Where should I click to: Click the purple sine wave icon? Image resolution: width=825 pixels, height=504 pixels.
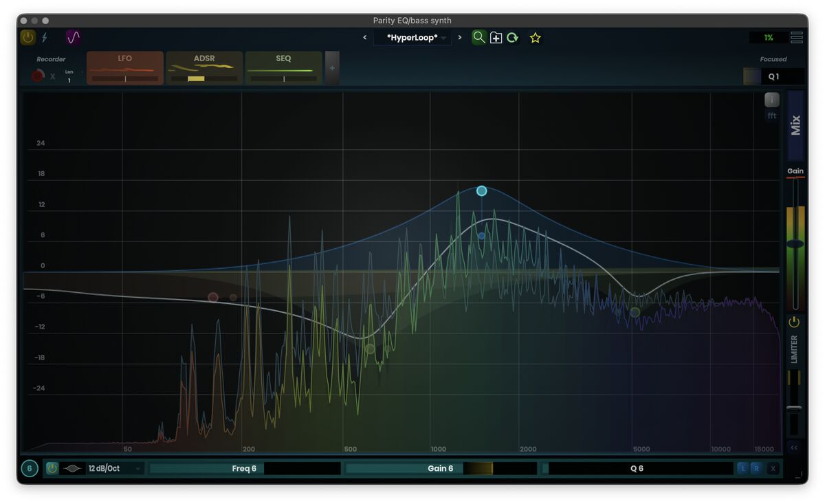[x=73, y=38]
